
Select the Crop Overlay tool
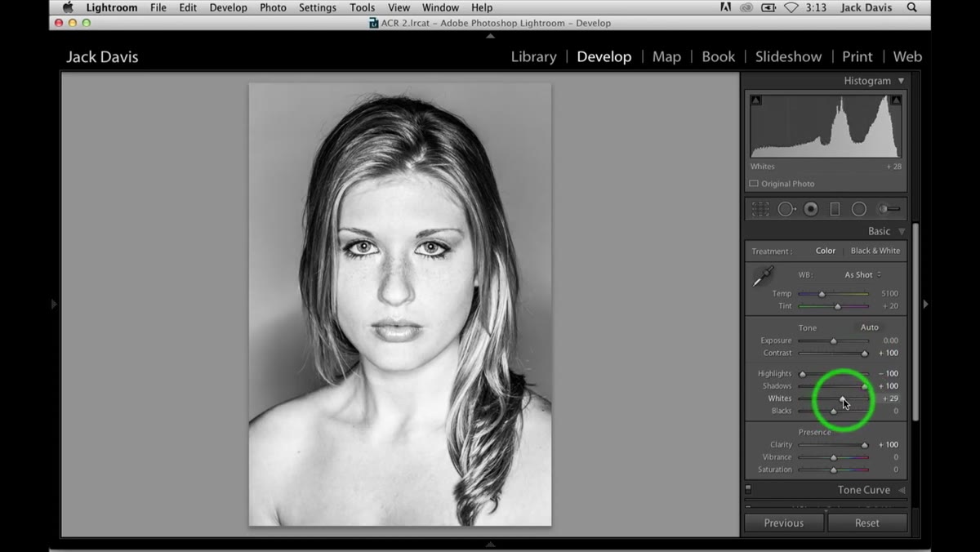click(760, 209)
